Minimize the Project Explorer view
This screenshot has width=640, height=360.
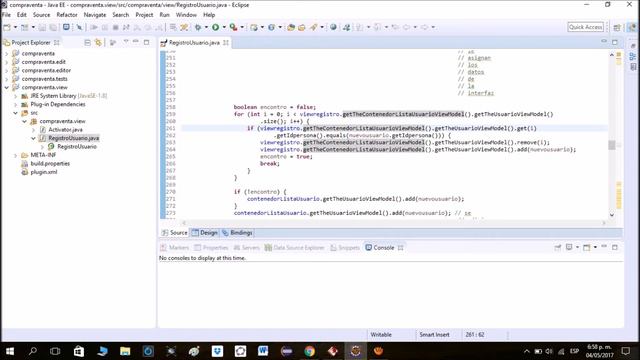point(136,42)
